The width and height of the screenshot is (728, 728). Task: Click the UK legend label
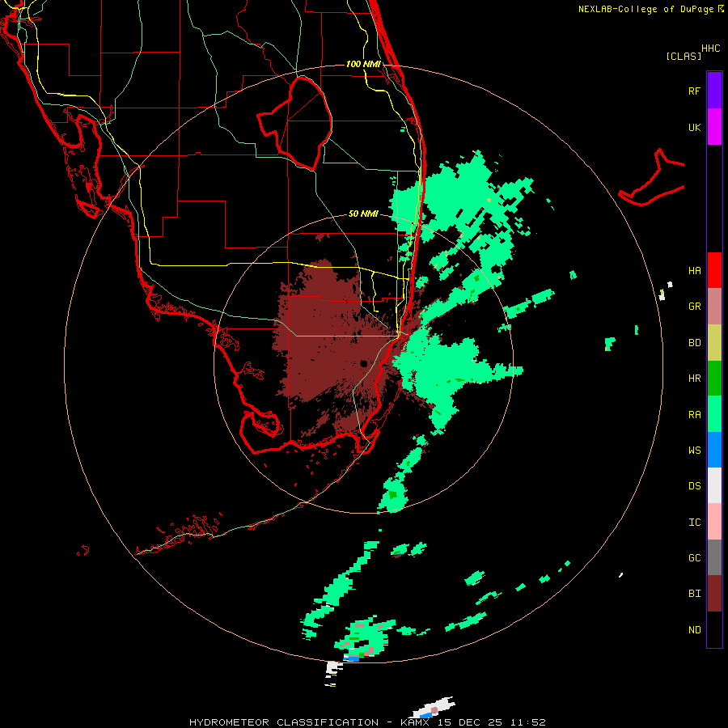(x=694, y=127)
